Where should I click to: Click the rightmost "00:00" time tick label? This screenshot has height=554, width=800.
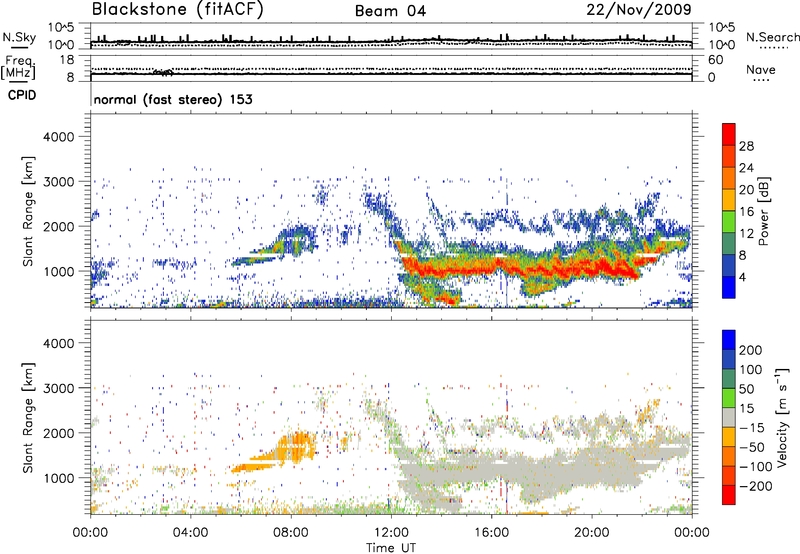point(691,533)
